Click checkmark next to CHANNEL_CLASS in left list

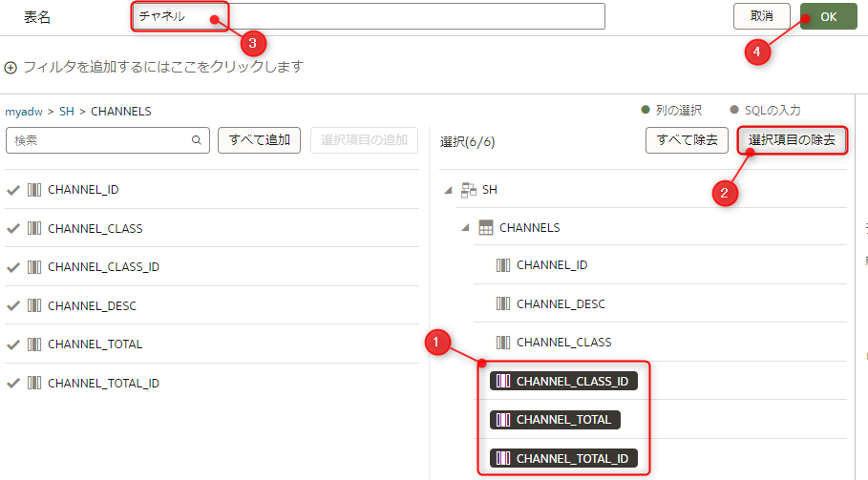point(13,228)
